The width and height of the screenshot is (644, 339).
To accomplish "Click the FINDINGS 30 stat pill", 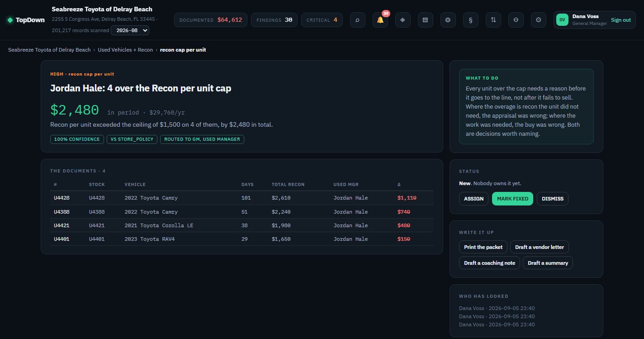I will pos(274,20).
